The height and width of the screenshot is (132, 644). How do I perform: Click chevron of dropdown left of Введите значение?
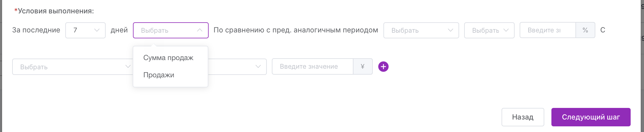coord(258,66)
